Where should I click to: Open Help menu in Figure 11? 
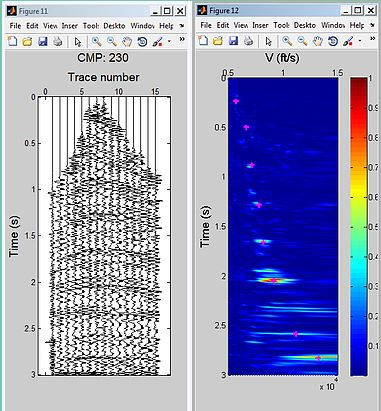click(x=166, y=26)
